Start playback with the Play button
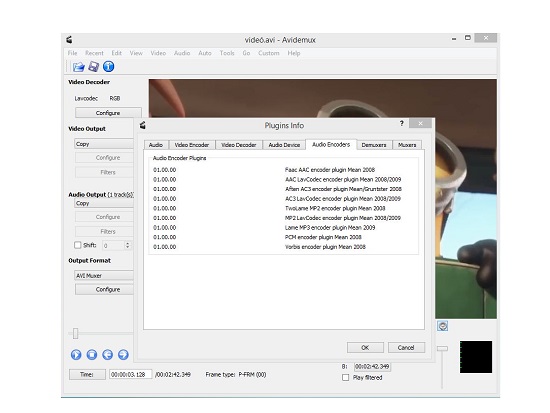This screenshot has height=413, width=550. (x=76, y=355)
